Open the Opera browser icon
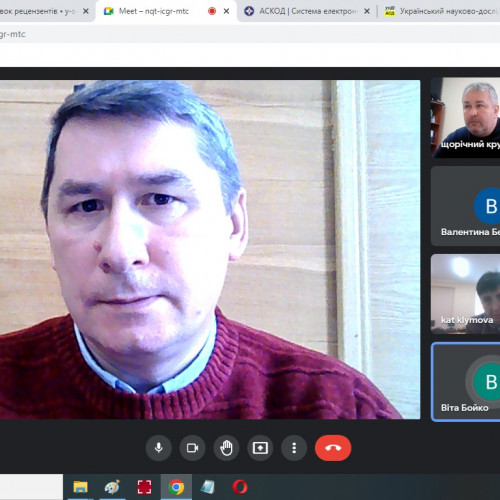The image size is (500, 500). point(240,487)
